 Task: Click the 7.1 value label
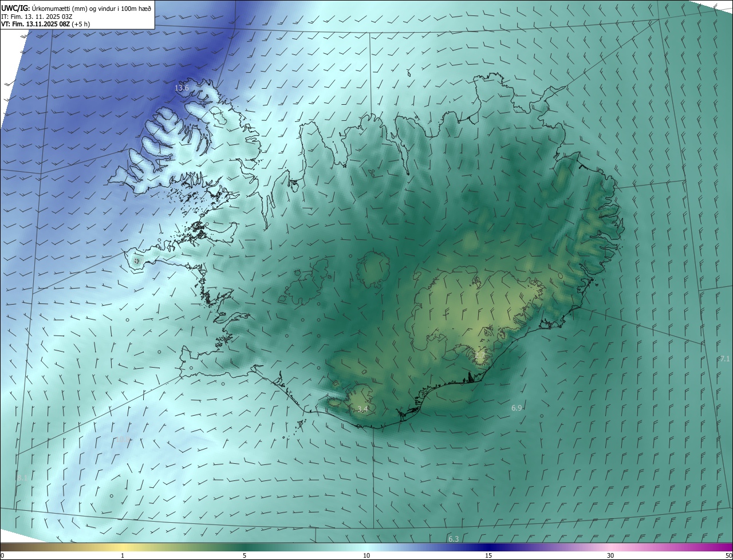tap(724, 358)
